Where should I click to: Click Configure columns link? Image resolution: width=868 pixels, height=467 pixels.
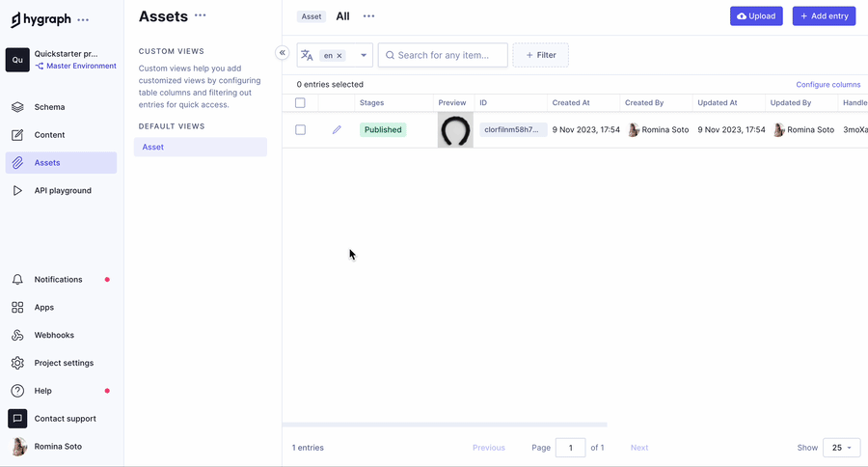(827, 85)
